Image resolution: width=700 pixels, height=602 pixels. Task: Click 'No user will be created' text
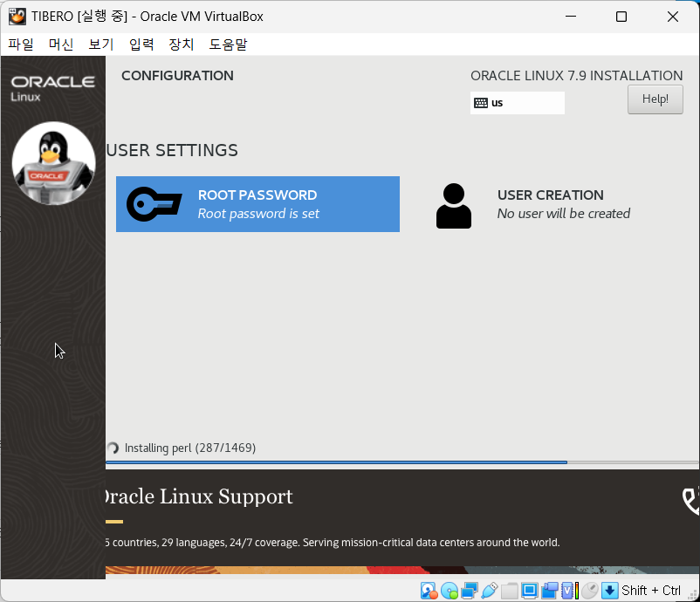tap(563, 214)
